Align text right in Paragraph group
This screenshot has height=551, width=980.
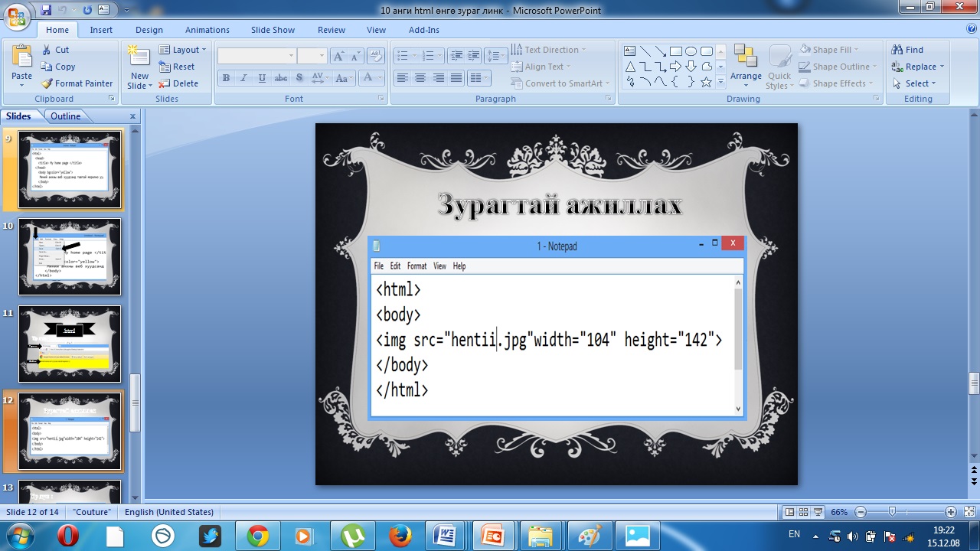[x=439, y=78]
